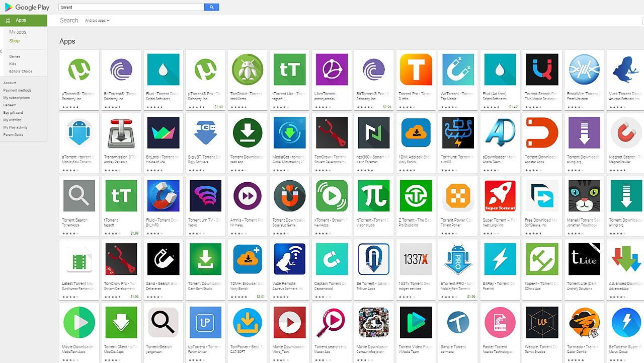Open the BitRay app icon
Image resolution: width=644 pixels, height=363 pixels.
click(500, 259)
